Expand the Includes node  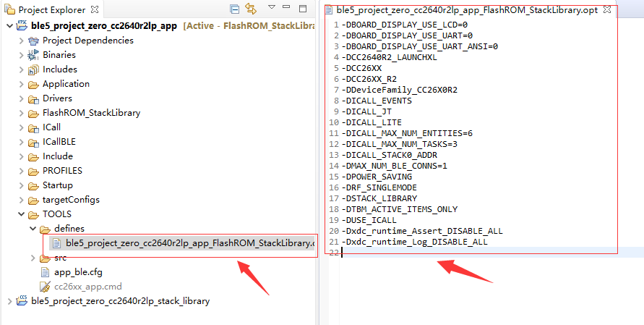[22, 69]
